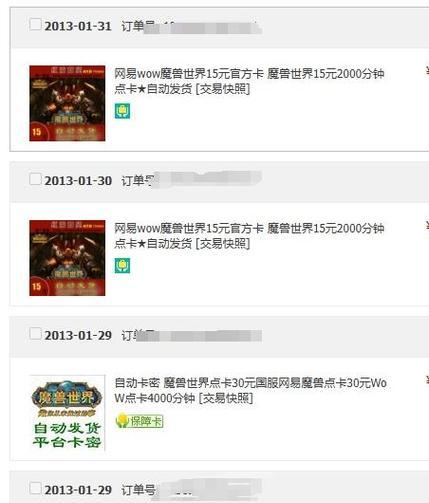View [交易快照] of the 30元点卡 order
This screenshot has width=429, height=503.
point(226,398)
